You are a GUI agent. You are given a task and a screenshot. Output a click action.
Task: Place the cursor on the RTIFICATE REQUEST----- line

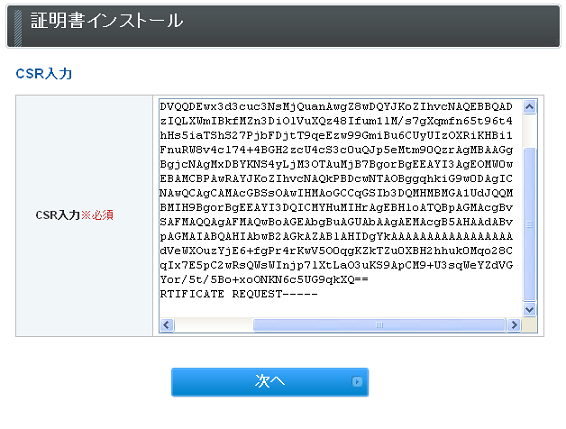(x=239, y=294)
